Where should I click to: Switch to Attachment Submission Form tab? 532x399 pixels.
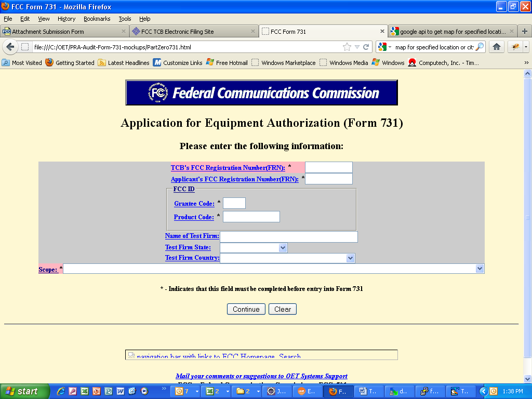[x=64, y=31]
